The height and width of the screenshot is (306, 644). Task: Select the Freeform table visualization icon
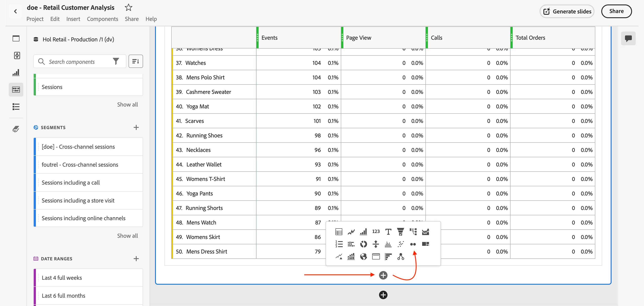339,232
